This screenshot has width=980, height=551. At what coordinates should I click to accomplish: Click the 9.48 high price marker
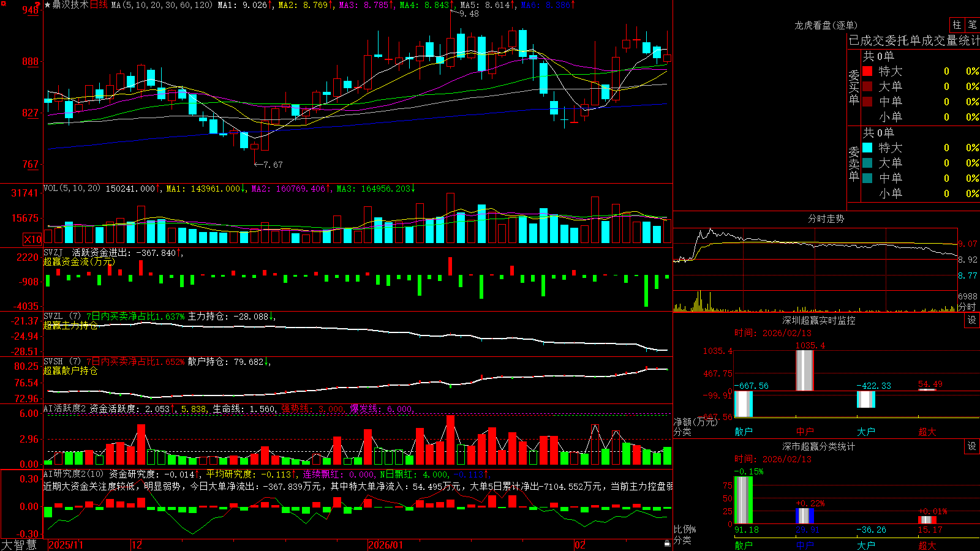[469, 13]
